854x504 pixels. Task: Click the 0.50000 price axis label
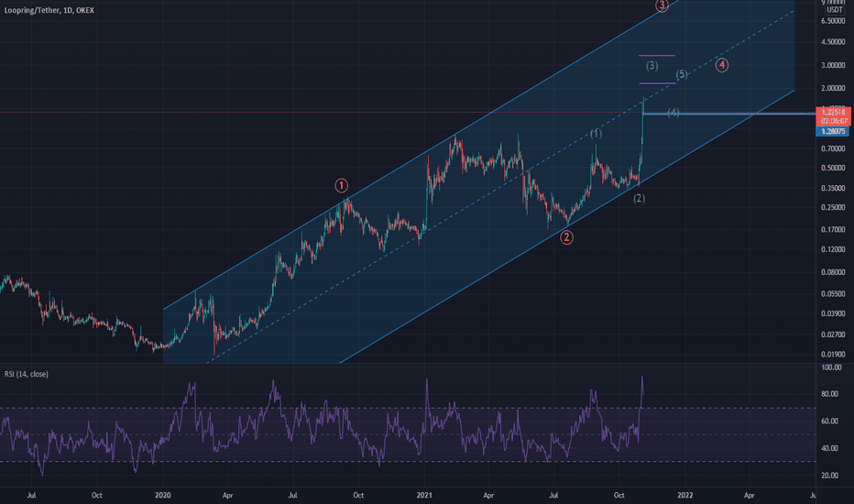tap(833, 168)
